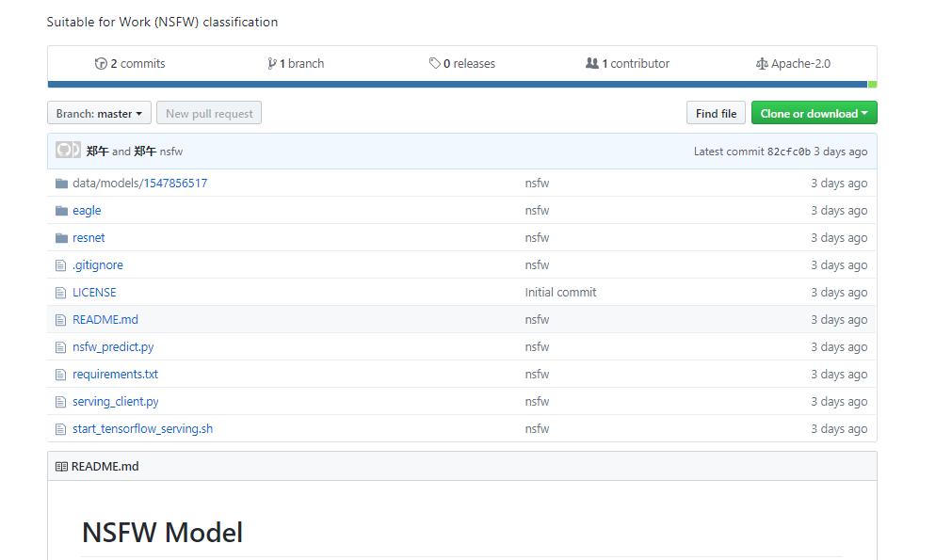Click the git branch icon

(271, 64)
